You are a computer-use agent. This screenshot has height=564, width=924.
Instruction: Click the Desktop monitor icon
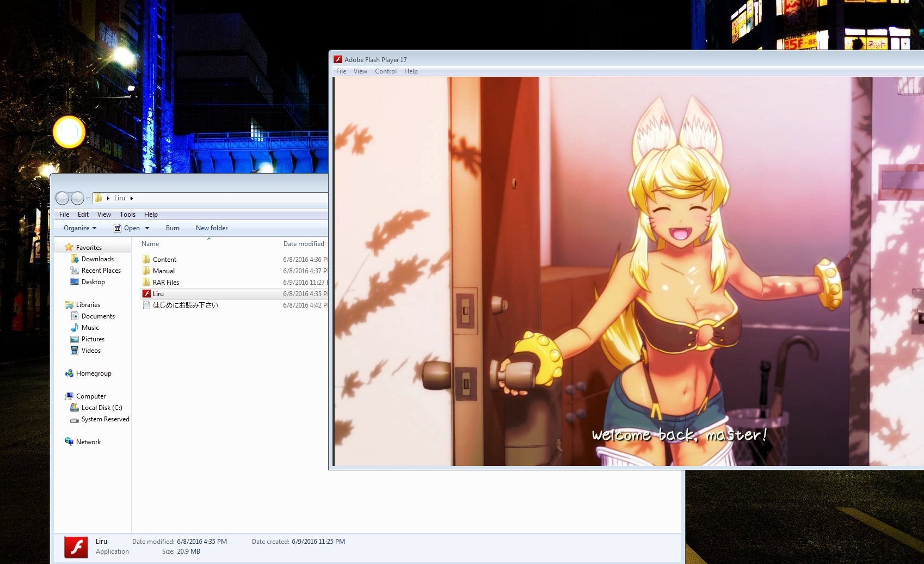coord(75,282)
